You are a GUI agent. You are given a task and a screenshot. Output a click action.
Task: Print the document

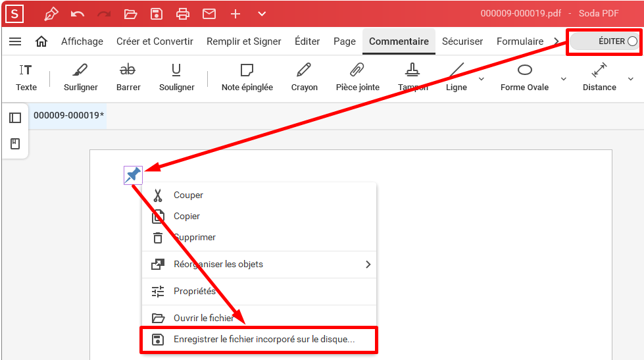(x=183, y=14)
